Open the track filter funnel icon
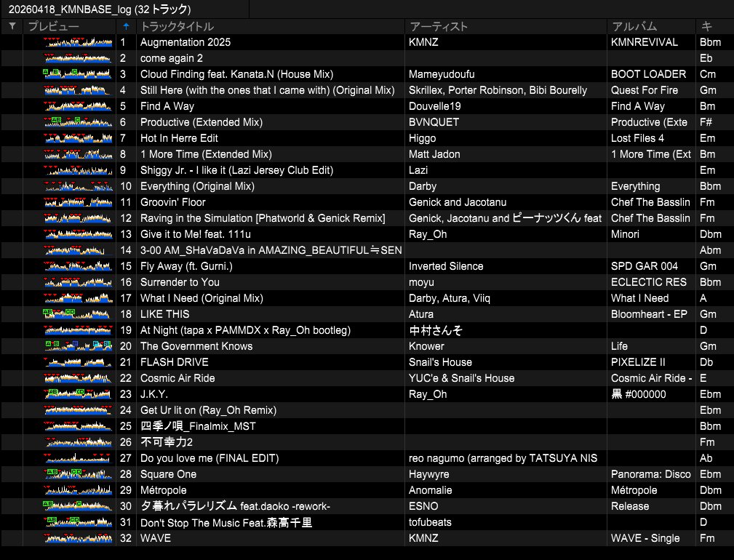 tap(12, 26)
